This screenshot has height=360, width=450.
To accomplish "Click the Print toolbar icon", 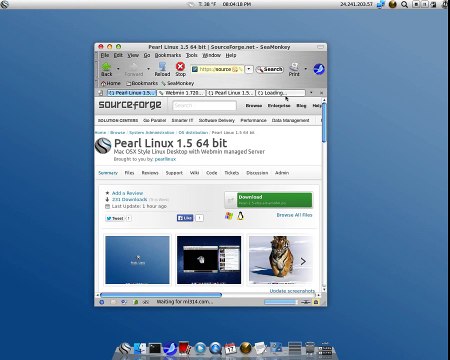I will 294,69.
